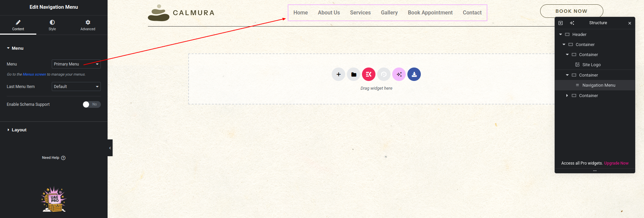Viewport: 644px width, 218px height.
Task: Switch to the Advanced tab
Action: (x=88, y=25)
